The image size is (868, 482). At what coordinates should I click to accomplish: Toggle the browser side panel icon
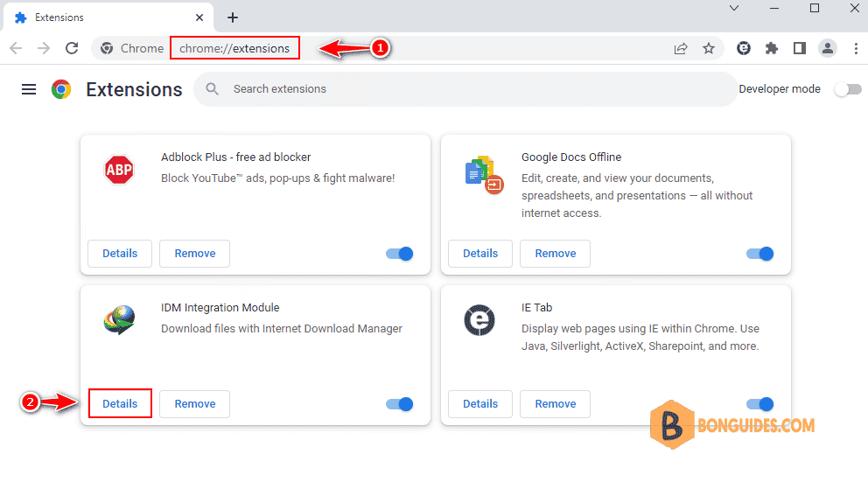800,48
